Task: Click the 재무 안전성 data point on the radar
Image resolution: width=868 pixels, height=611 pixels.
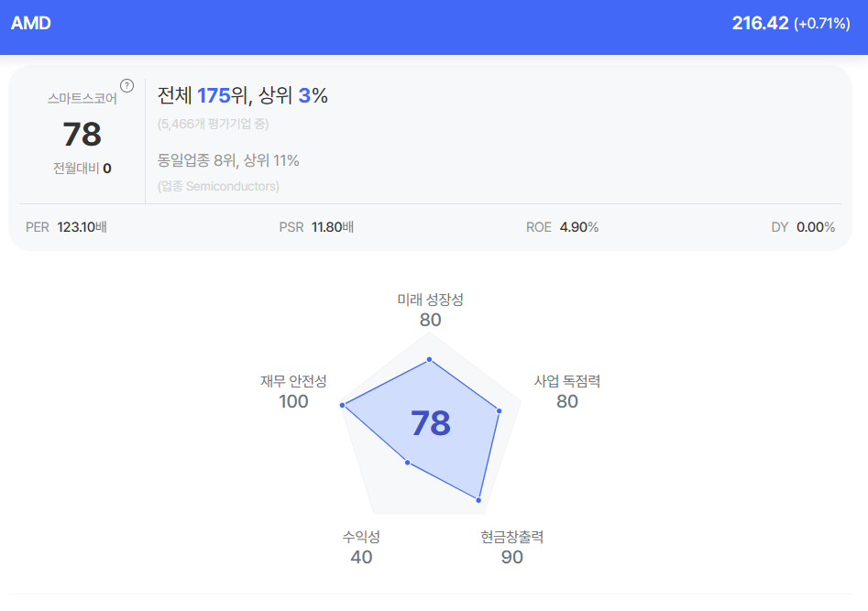Action: (342, 404)
